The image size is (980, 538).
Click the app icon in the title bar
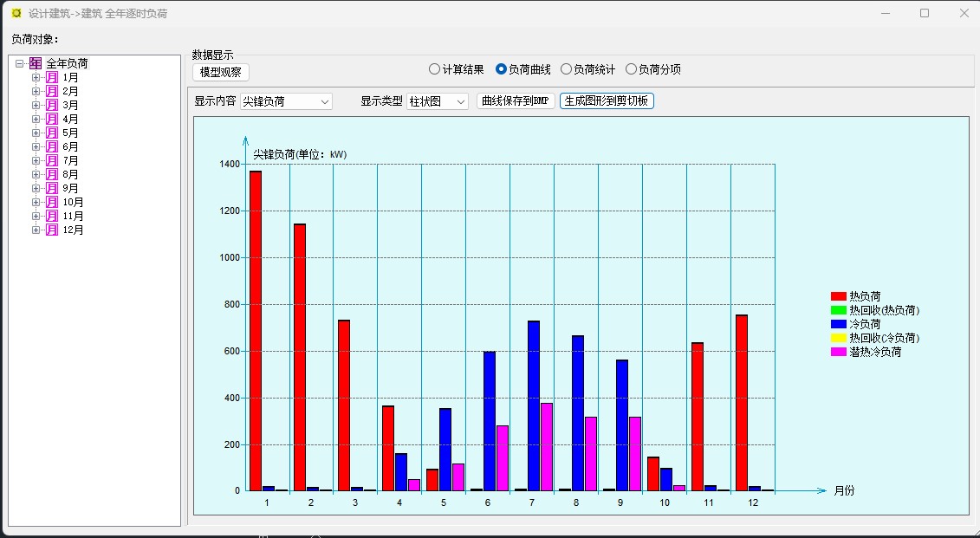click(x=16, y=13)
